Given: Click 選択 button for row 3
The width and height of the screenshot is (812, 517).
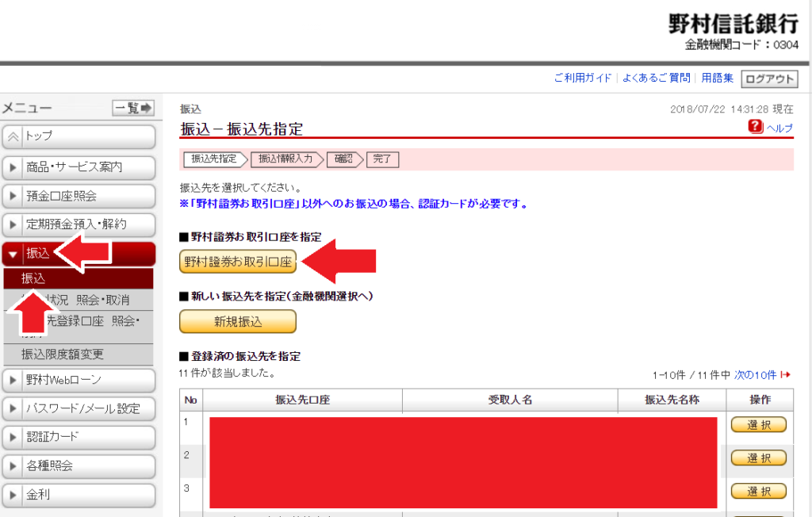Looking at the screenshot, I should tap(759, 491).
